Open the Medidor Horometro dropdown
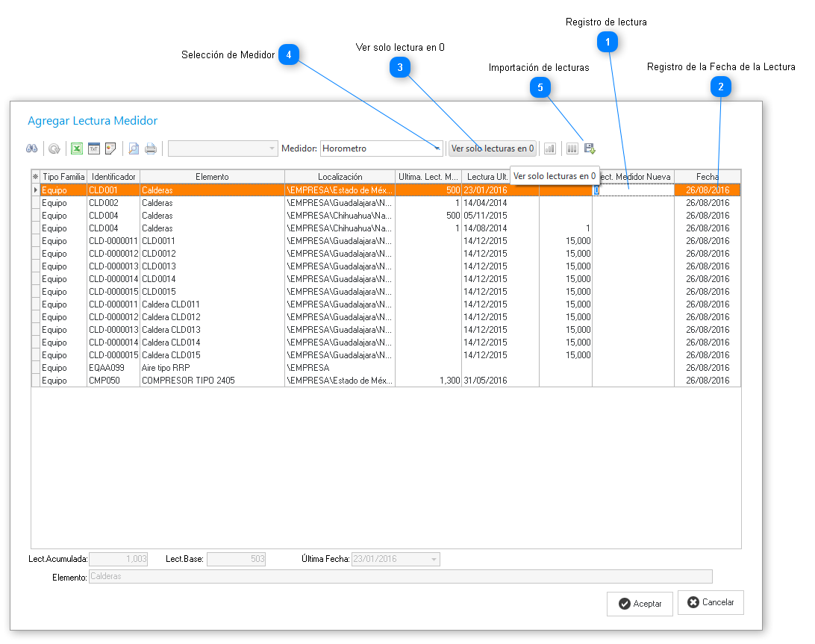Image resolution: width=815 pixels, height=644 pixels. 437,149
